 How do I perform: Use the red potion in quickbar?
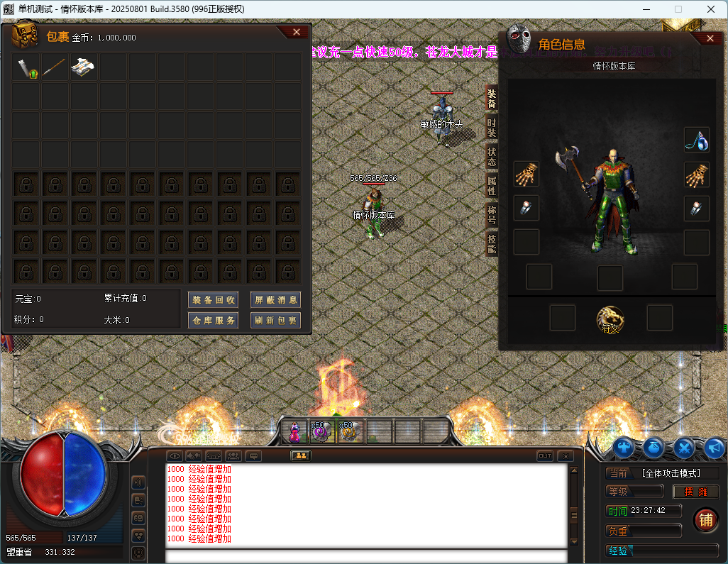pos(294,431)
